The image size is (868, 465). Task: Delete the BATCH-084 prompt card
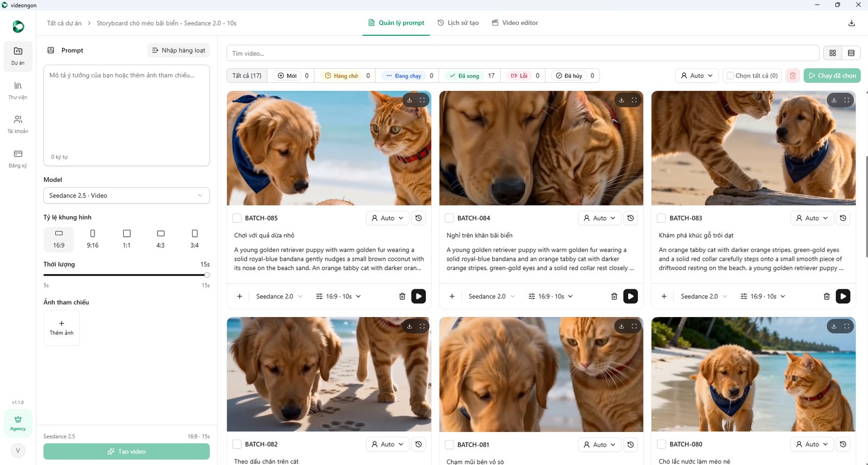[x=614, y=296]
